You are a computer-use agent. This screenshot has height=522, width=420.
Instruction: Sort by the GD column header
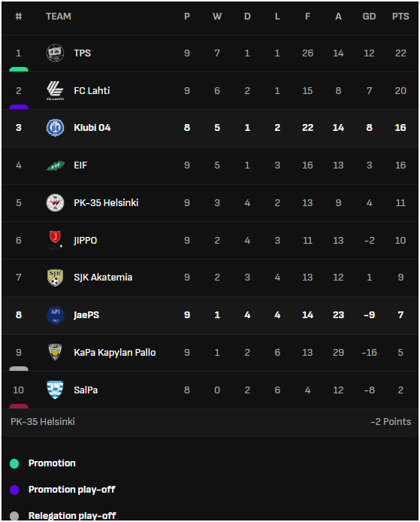369,17
